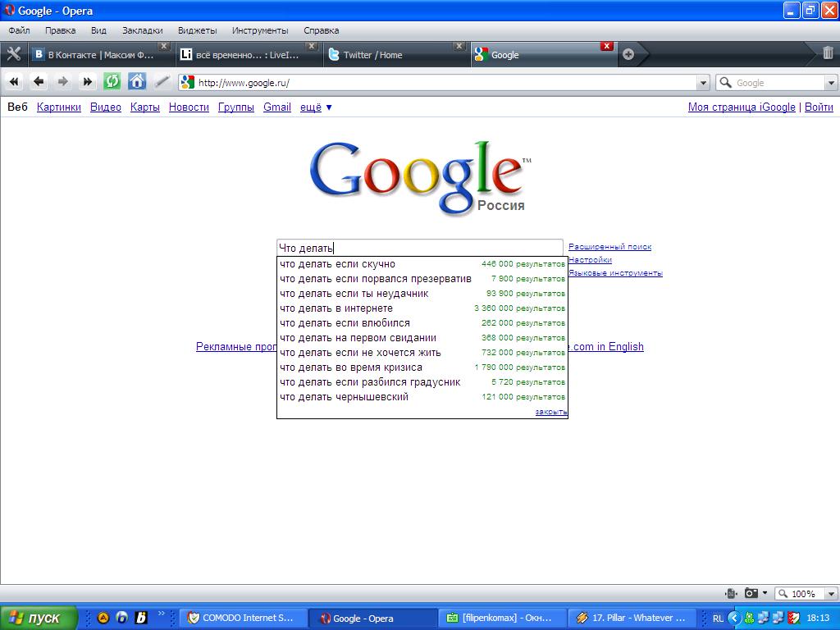
Task: Close the В Контакте tab
Action: [164, 46]
